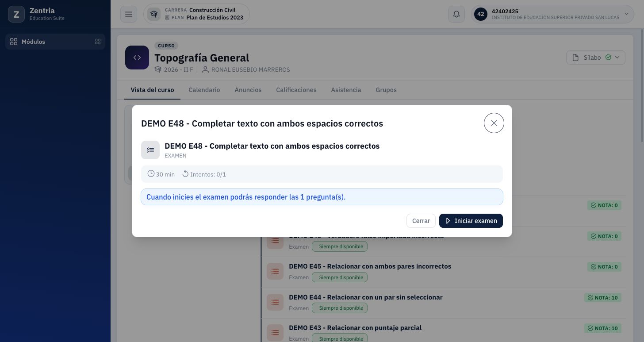Open the Sílabo dropdown
The height and width of the screenshot is (342, 644).
click(x=596, y=58)
